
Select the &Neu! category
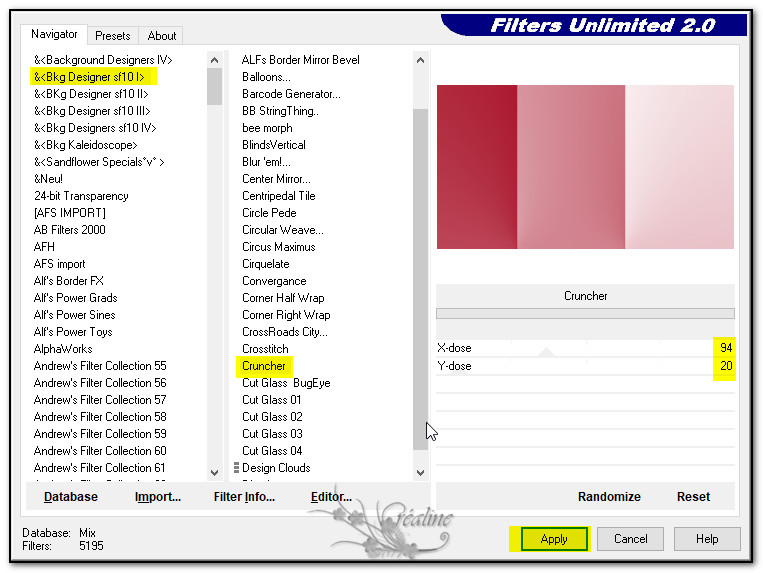click(48, 179)
